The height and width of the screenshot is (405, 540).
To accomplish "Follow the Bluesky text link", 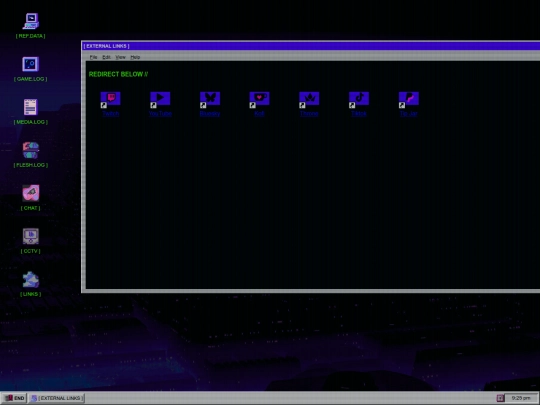I will (x=210, y=113).
